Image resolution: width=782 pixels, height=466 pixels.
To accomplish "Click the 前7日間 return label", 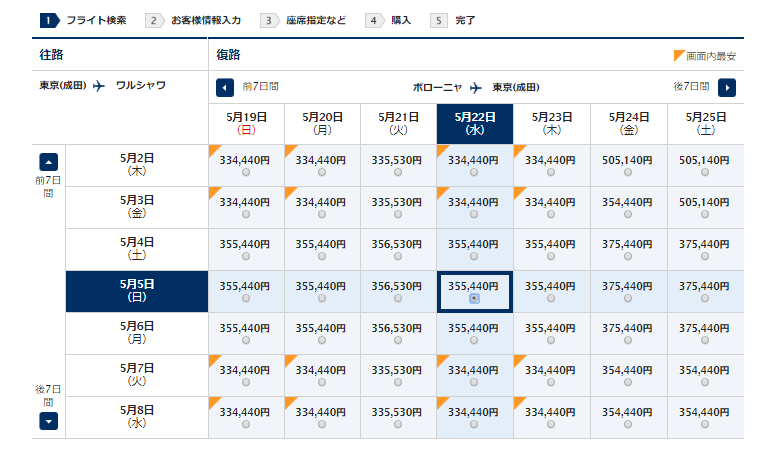I will (260, 87).
